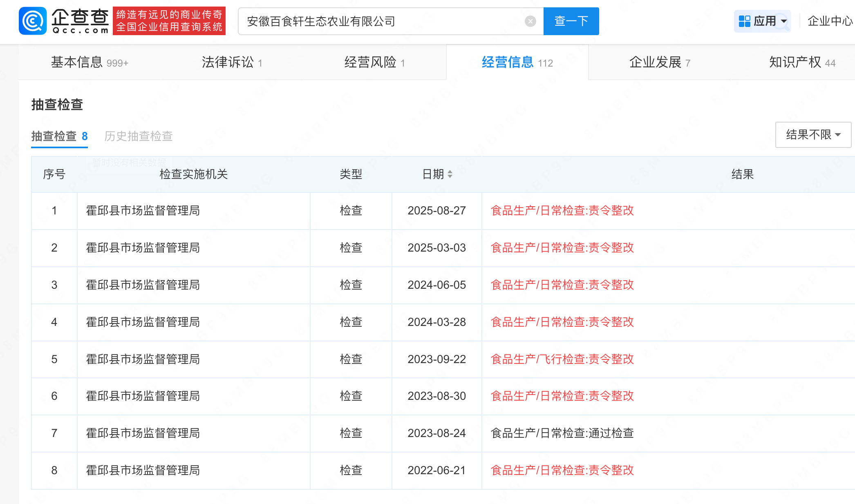Open 企业中心 link
This screenshot has height=504, width=855.
coord(830,21)
